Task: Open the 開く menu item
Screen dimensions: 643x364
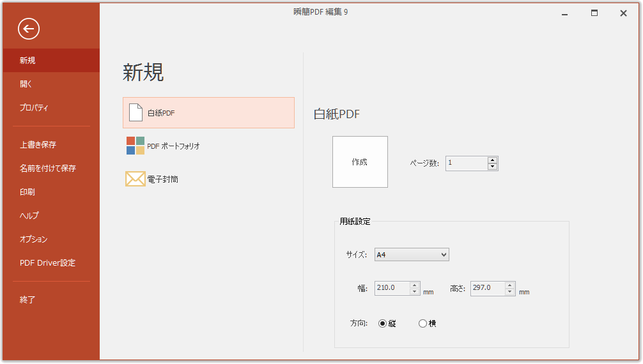Action: pos(51,84)
